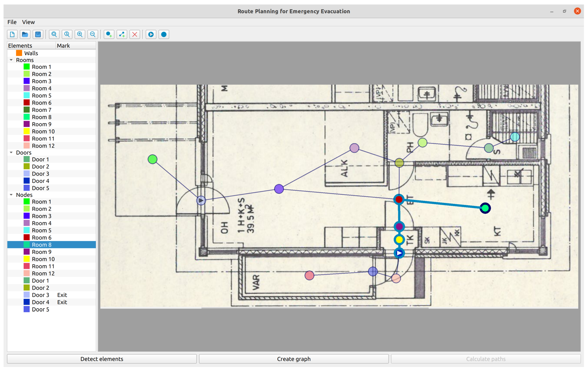
Task: Click the orange Walls color swatch
Action: [x=19, y=53]
